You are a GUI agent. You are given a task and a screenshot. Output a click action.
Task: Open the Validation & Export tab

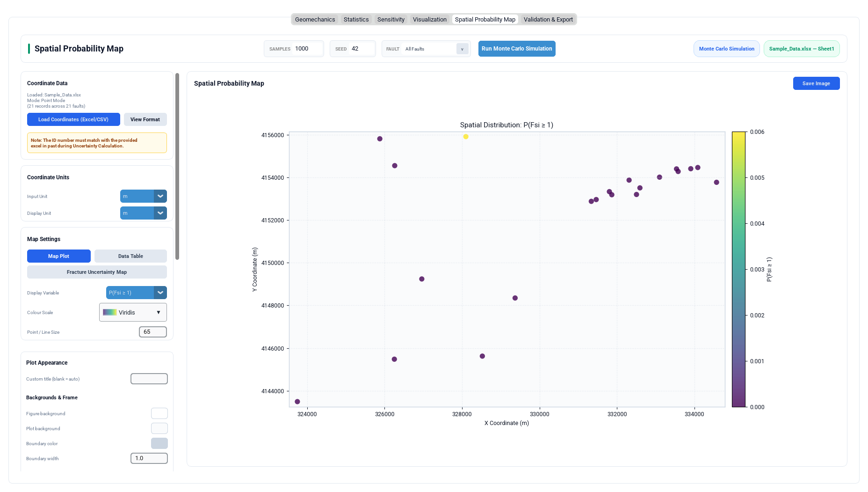[x=548, y=19]
